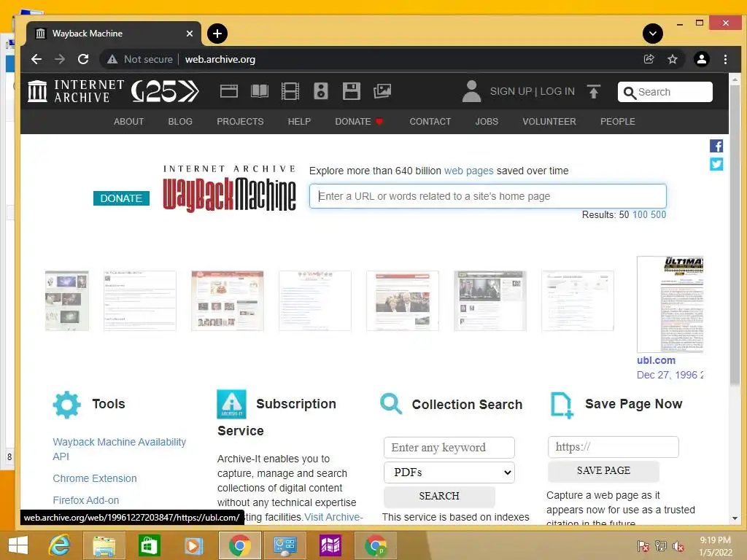Open the Software floppy-disk icon
The image size is (747, 560).
pyautogui.click(x=351, y=91)
